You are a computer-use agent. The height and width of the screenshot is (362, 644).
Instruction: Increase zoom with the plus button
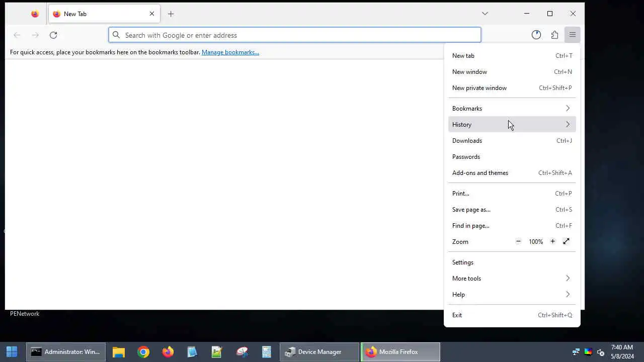tap(552, 241)
